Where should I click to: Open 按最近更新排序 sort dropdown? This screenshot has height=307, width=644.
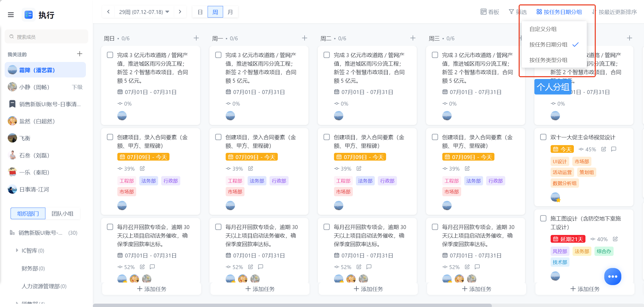point(615,12)
